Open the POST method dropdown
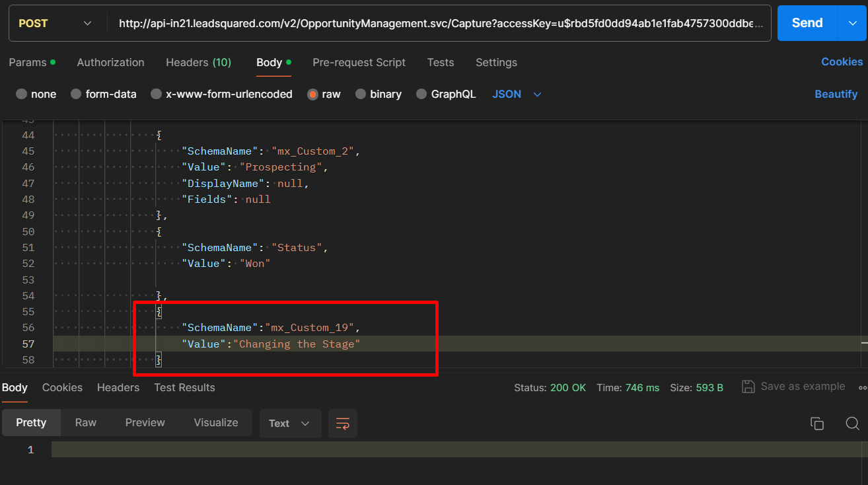The height and width of the screenshot is (485, 868). coord(55,23)
